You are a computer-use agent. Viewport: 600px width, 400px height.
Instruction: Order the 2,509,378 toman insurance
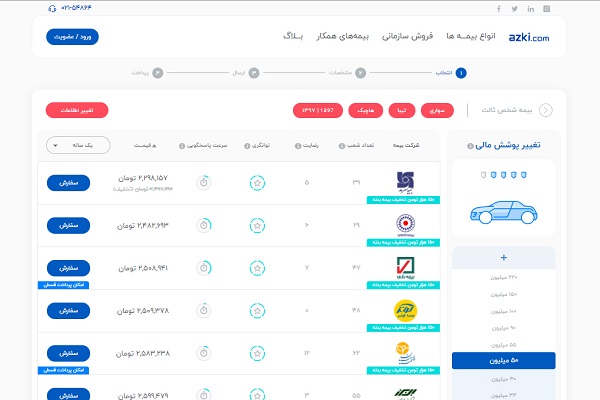pos(68,310)
